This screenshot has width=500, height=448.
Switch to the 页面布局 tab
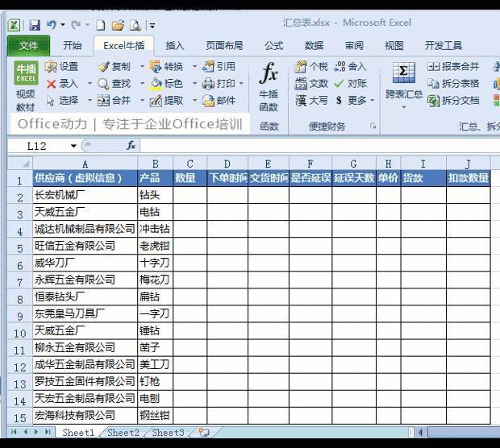[x=224, y=46]
